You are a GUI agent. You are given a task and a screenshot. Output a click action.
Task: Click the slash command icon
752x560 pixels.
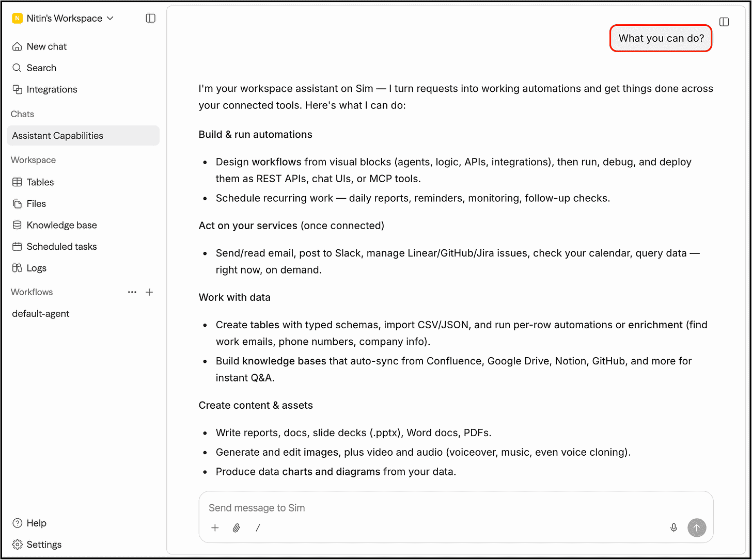tap(258, 527)
